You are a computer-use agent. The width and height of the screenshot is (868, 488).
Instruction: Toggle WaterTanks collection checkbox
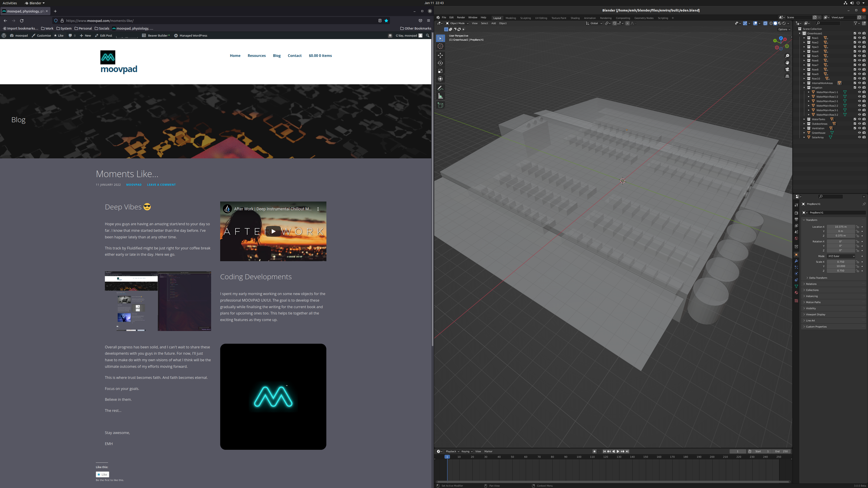[855, 119]
